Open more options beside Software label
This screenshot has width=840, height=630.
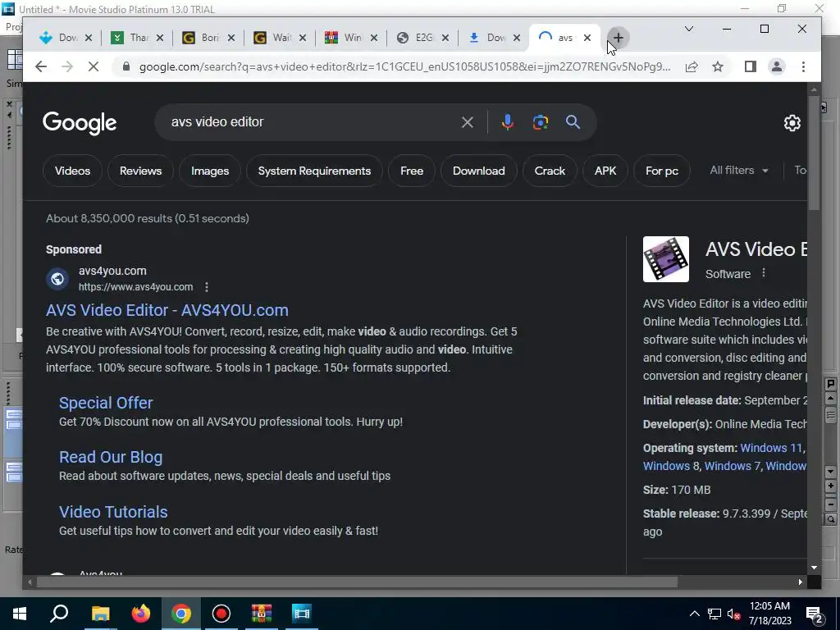[764, 273]
